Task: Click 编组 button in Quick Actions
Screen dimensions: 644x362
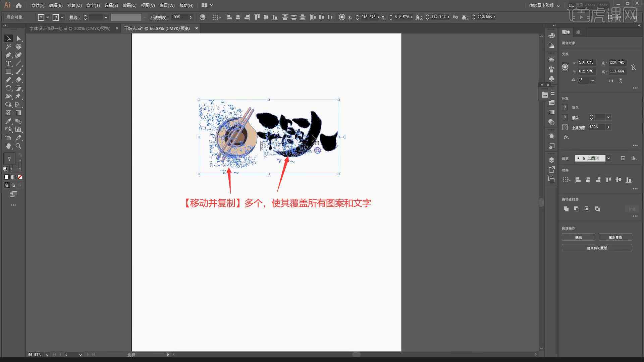Action: [578, 237]
